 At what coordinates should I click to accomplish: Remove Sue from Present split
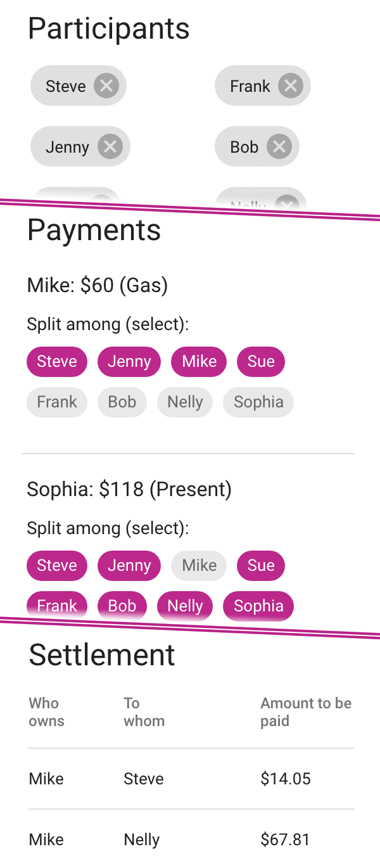[261, 566]
